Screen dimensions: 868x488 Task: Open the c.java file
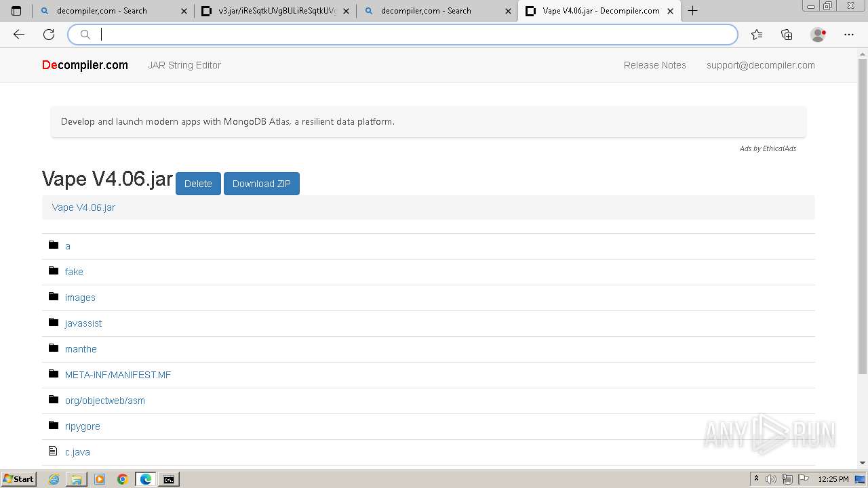coord(77,452)
